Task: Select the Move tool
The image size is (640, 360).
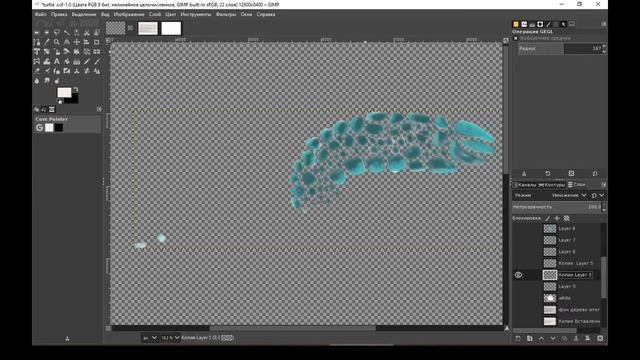Action: [x=77, y=42]
